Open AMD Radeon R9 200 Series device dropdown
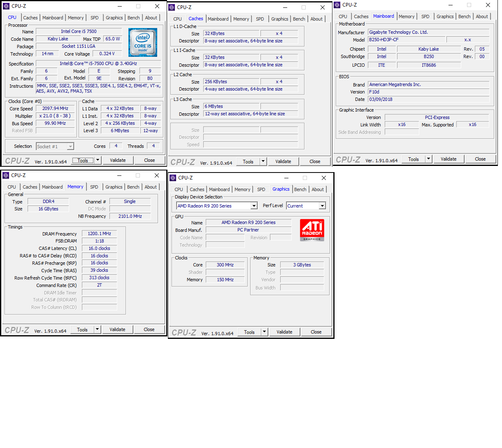 pos(217,206)
